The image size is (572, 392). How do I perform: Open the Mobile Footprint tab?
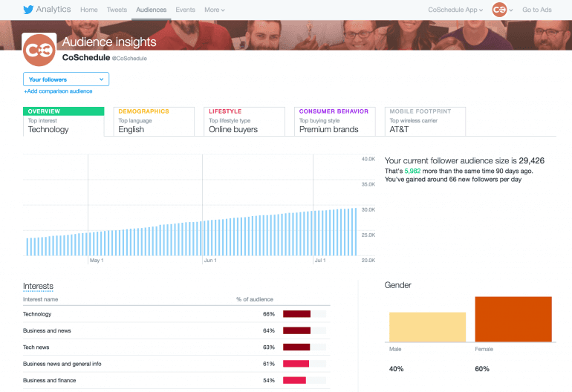(x=425, y=122)
